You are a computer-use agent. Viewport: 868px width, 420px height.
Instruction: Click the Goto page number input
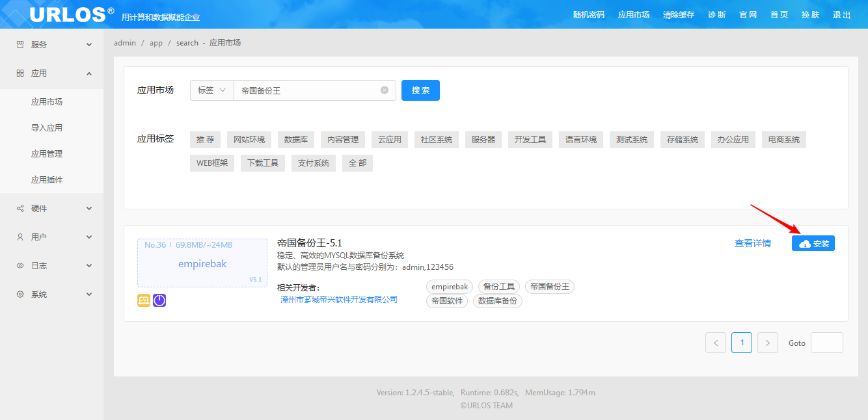coord(827,343)
